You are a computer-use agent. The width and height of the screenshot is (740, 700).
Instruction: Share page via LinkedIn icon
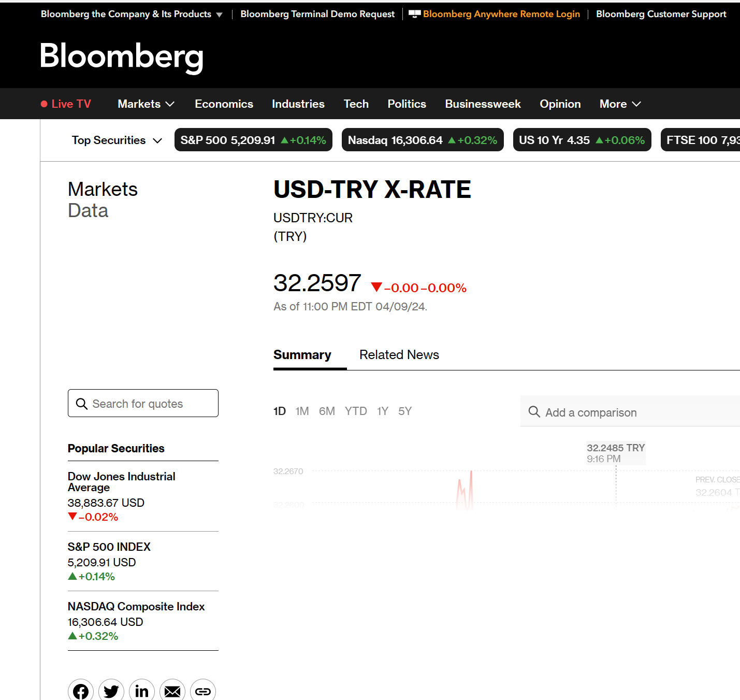click(142, 691)
